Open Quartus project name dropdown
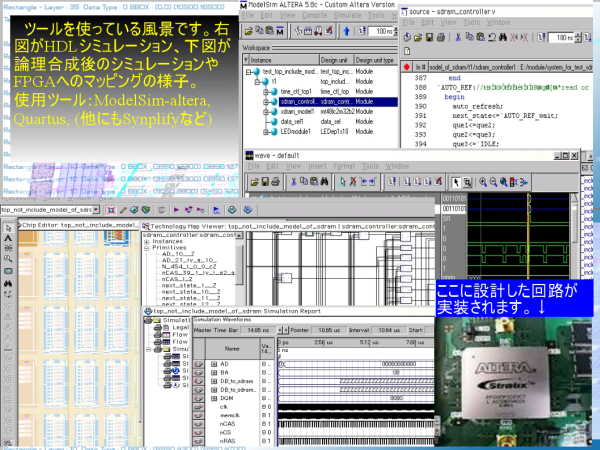Image resolution: width=600 pixels, height=450 pixels. (x=96, y=209)
